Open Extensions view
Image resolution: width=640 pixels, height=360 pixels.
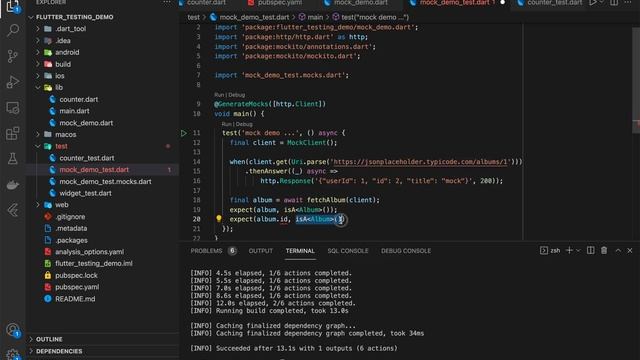coord(13,133)
